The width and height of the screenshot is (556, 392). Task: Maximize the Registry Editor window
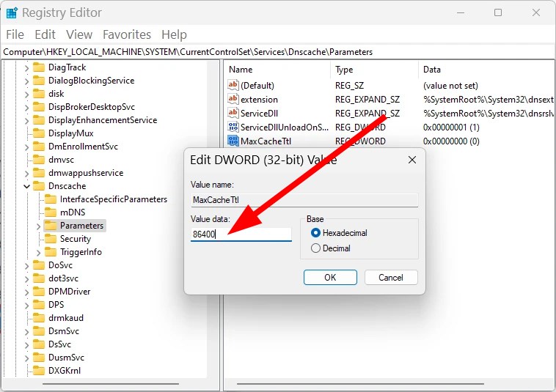click(498, 12)
